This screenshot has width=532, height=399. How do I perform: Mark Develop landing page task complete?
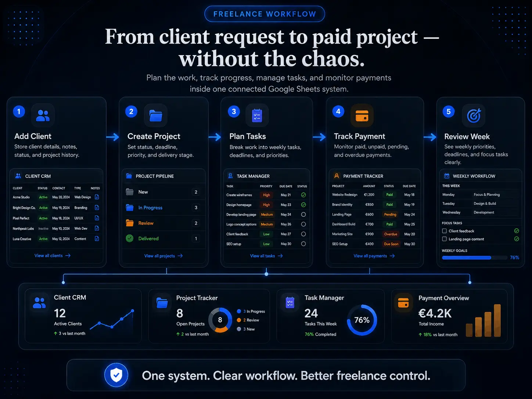pyautogui.click(x=303, y=215)
